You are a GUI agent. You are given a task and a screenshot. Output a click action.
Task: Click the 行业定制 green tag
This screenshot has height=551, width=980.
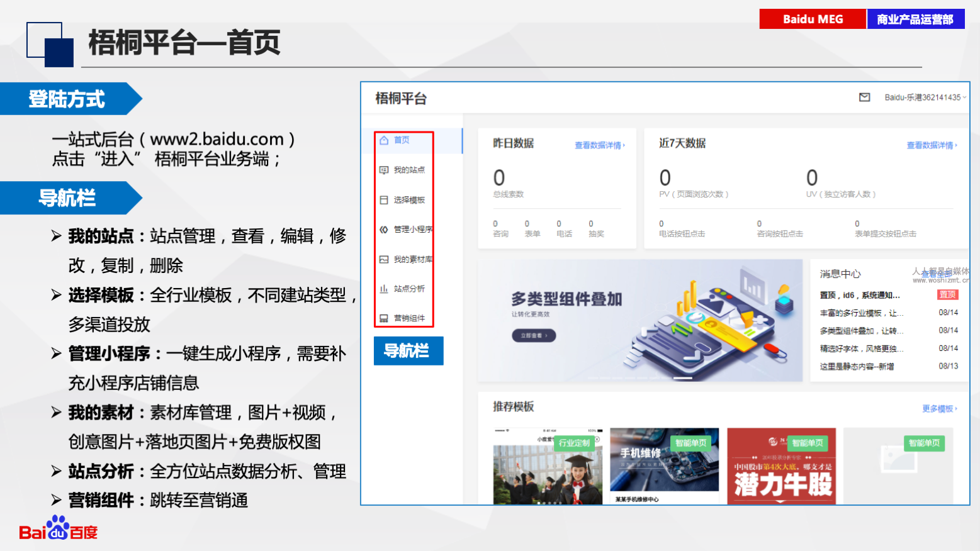575,443
